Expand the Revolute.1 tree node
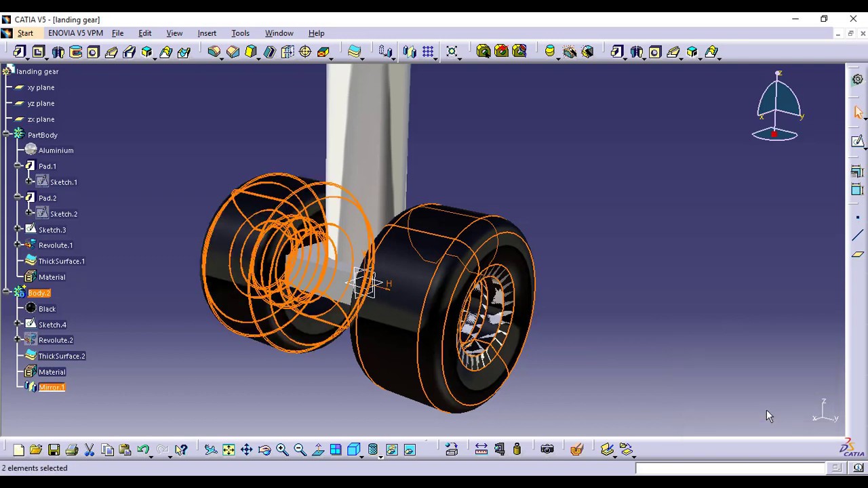Screen dimensions: 868x488 (18, 245)
